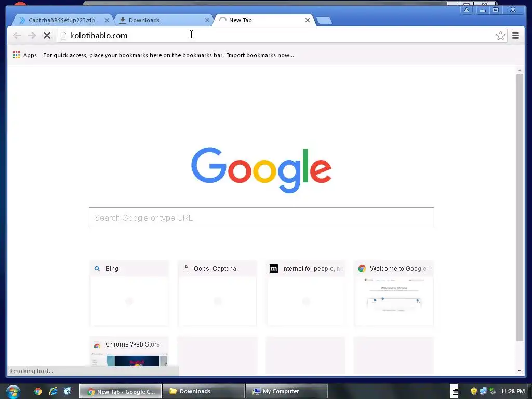
Task: Open the on-screen keyboard tray icon
Action: click(455, 392)
